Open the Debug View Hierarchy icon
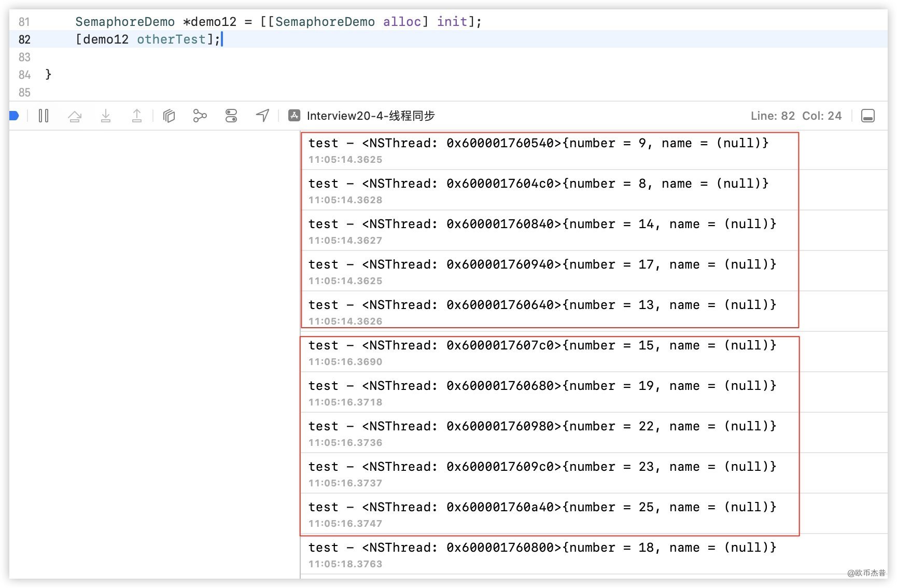 click(x=169, y=116)
